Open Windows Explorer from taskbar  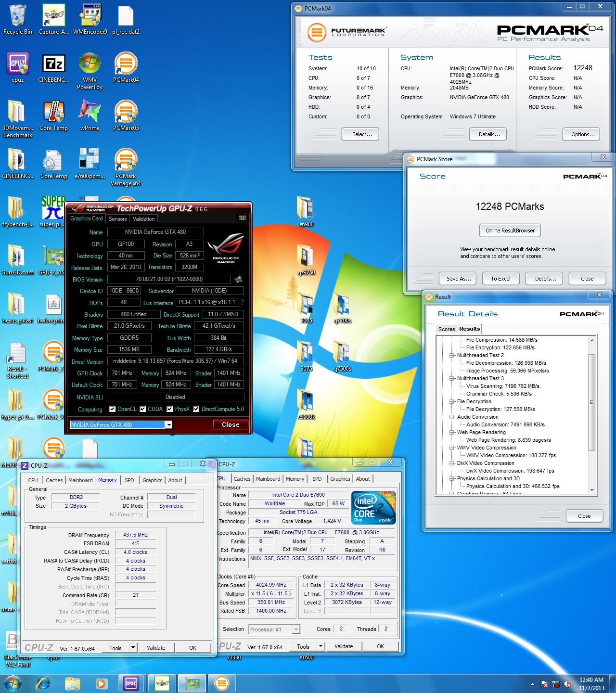point(73,683)
